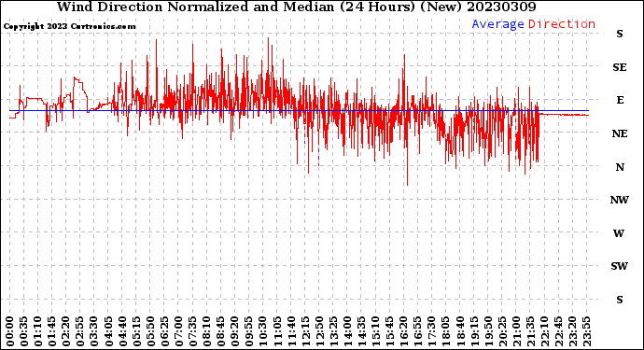644x350 pixels.
Task: Click the 23:20 time label
Action: tap(572, 332)
